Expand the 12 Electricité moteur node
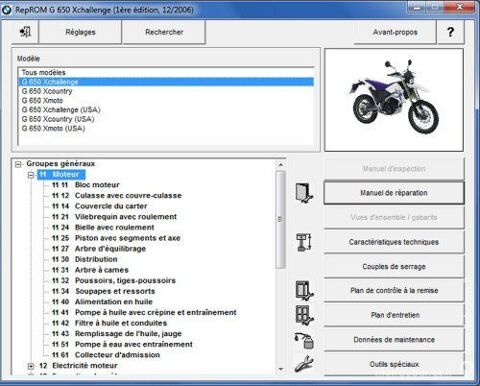Screen dimensions: 480x386 pyautogui.click(x=31, y=366)
